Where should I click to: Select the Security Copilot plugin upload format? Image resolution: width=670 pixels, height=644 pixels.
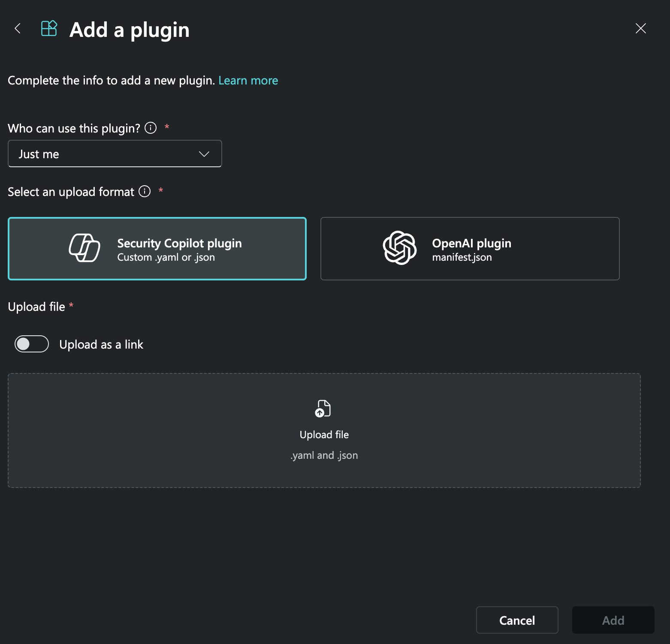tap(157, 249)
